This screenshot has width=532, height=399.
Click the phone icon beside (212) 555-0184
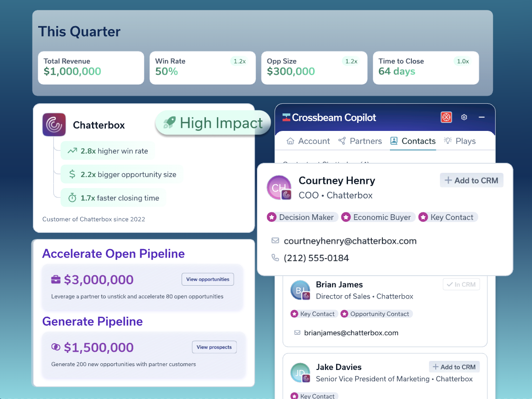tap(275, 258)
